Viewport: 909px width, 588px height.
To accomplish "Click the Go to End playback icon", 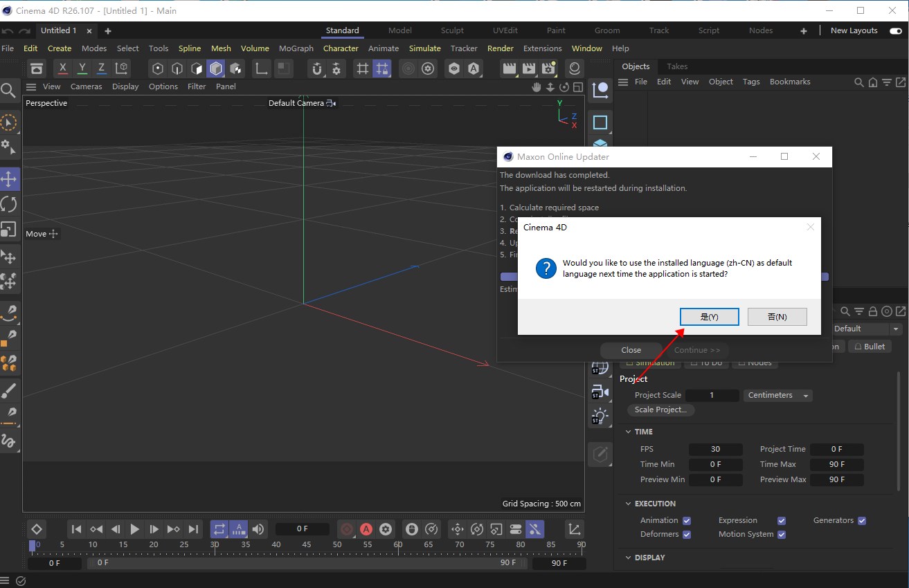I will 193,529.
